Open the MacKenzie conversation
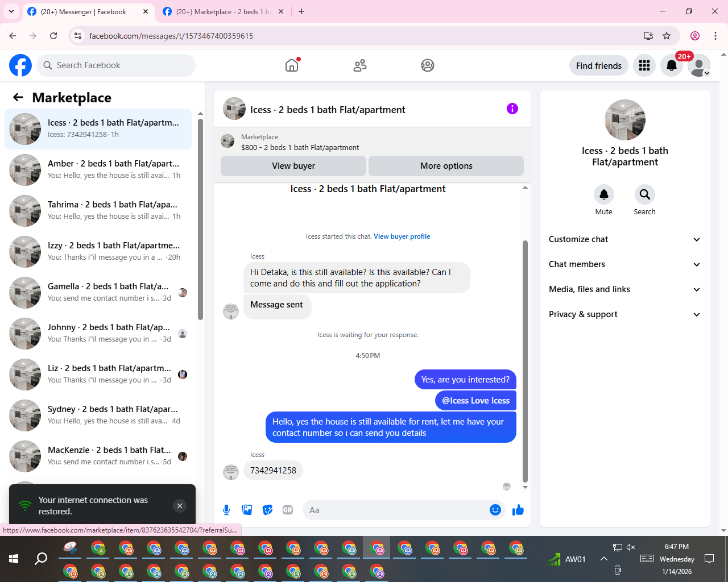The width and height of the screenshot is (728, 582). click(98, 456)
